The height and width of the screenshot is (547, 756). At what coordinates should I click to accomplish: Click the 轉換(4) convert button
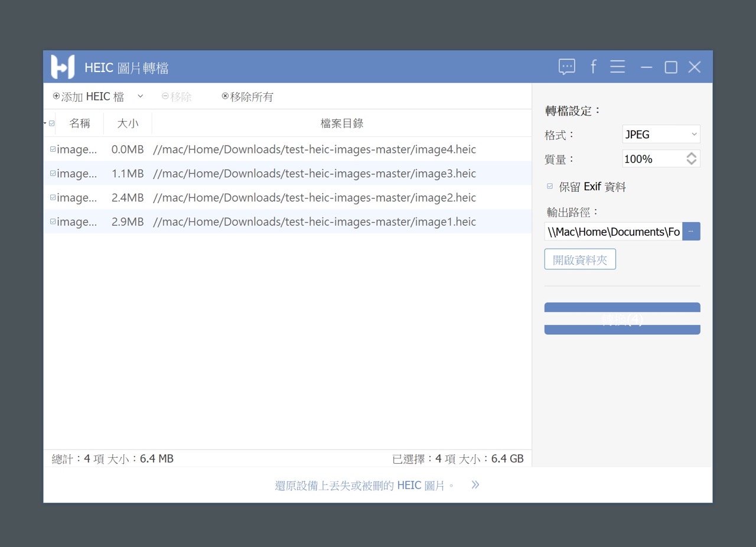622,318
